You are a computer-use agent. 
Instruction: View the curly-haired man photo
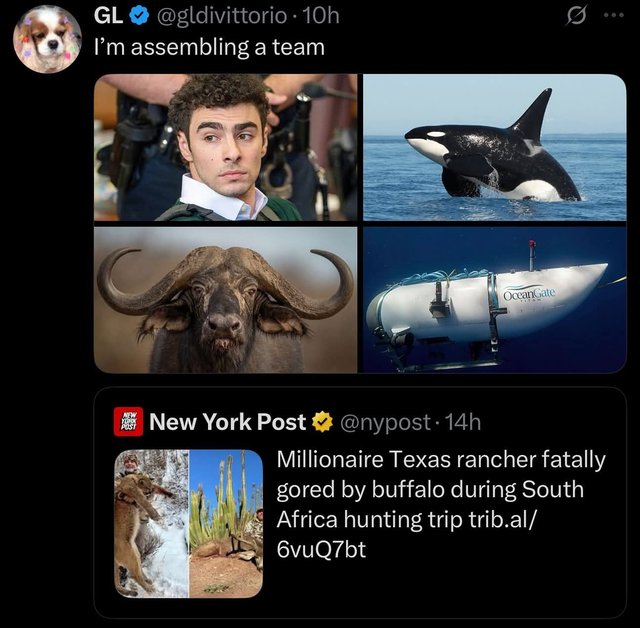(x=225, y=147)
